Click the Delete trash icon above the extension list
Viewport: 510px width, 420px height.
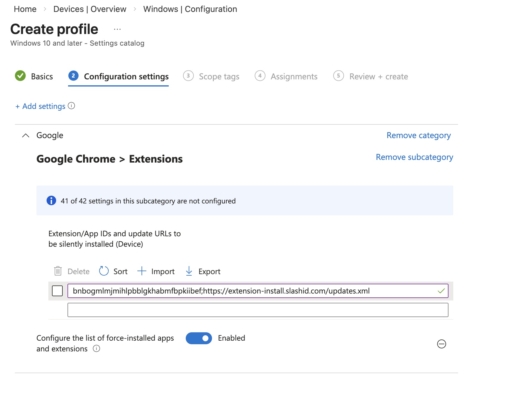click(58, 271)
